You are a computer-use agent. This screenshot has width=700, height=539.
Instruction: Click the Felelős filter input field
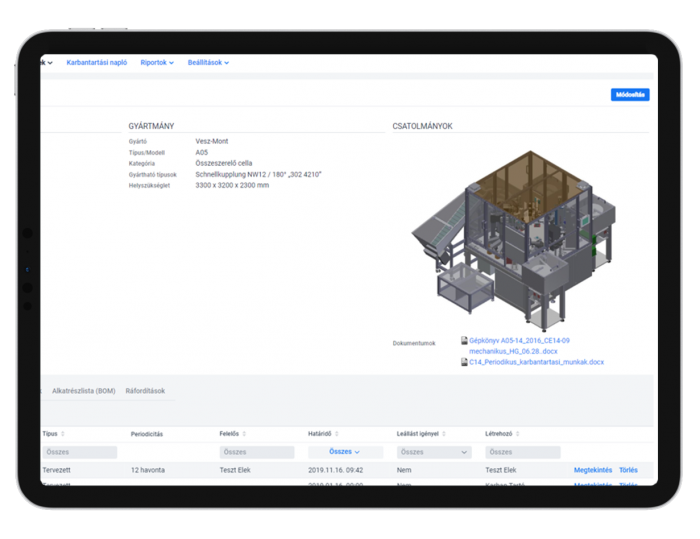[x=257, y=452]
